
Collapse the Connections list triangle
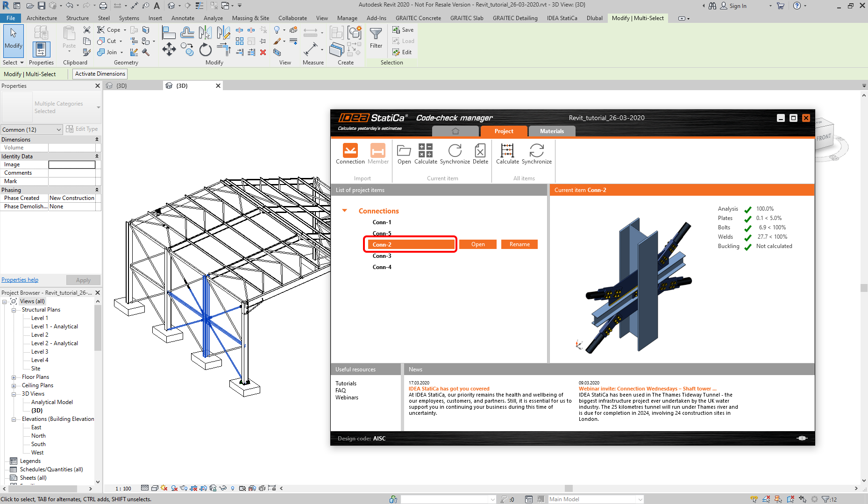[345, 211]
